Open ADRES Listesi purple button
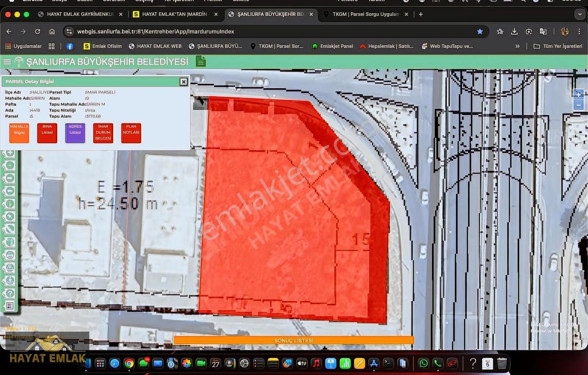588x375 pixels. click(75, 133)
